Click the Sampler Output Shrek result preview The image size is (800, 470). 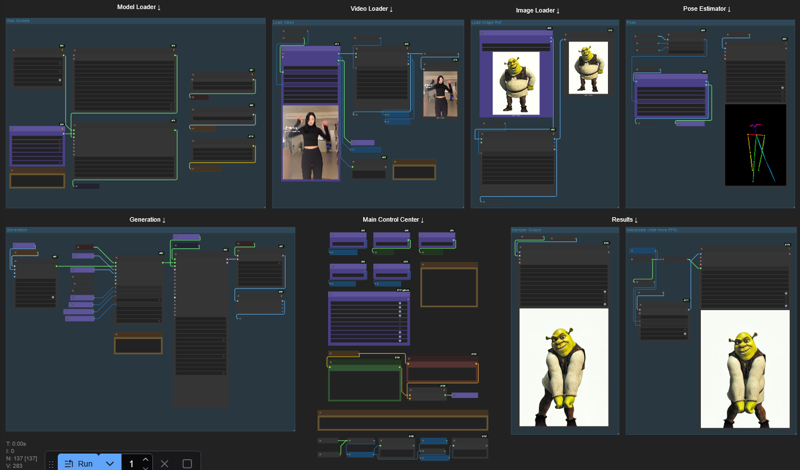tap(564, 367)
